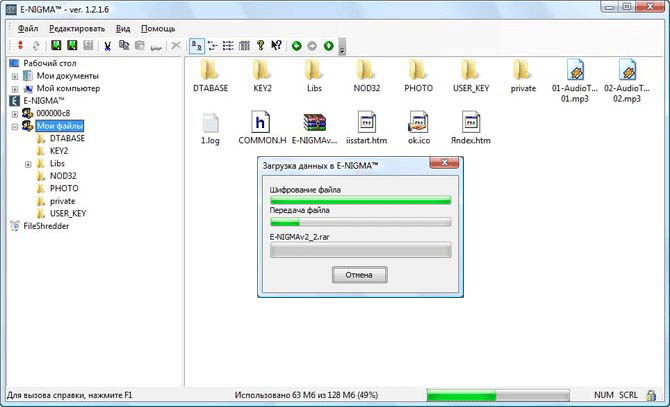Click the grayed forward arrow icon
Screen dimensions: 670x407
(312, 46)
